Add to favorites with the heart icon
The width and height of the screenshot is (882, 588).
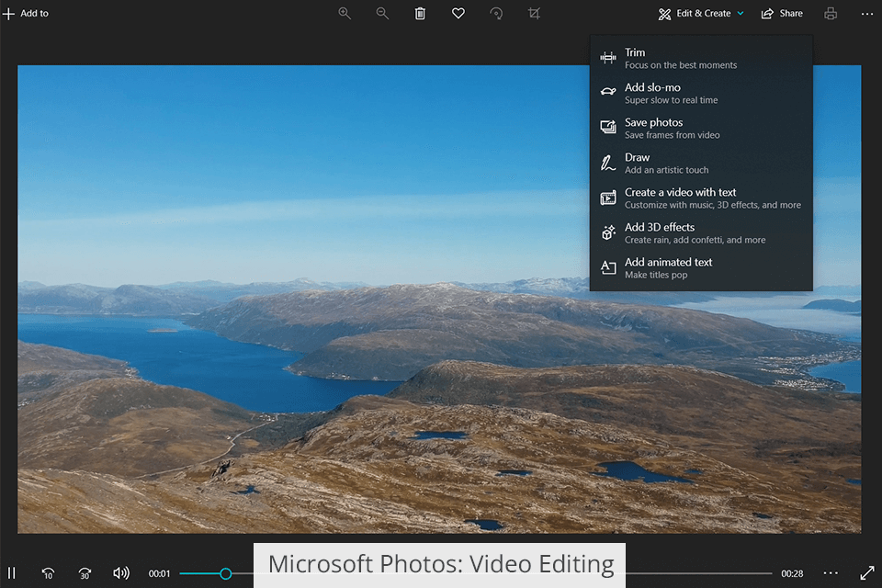pos(458,14)
